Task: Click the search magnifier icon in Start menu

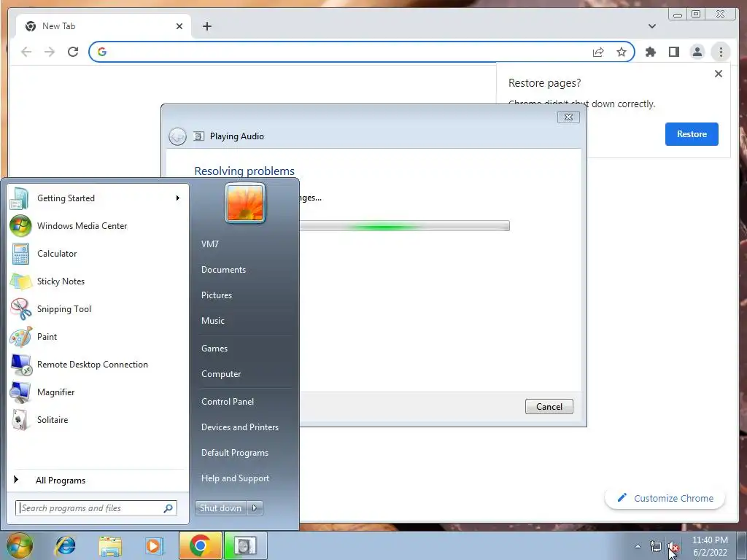Action: (x=168, y=508)
